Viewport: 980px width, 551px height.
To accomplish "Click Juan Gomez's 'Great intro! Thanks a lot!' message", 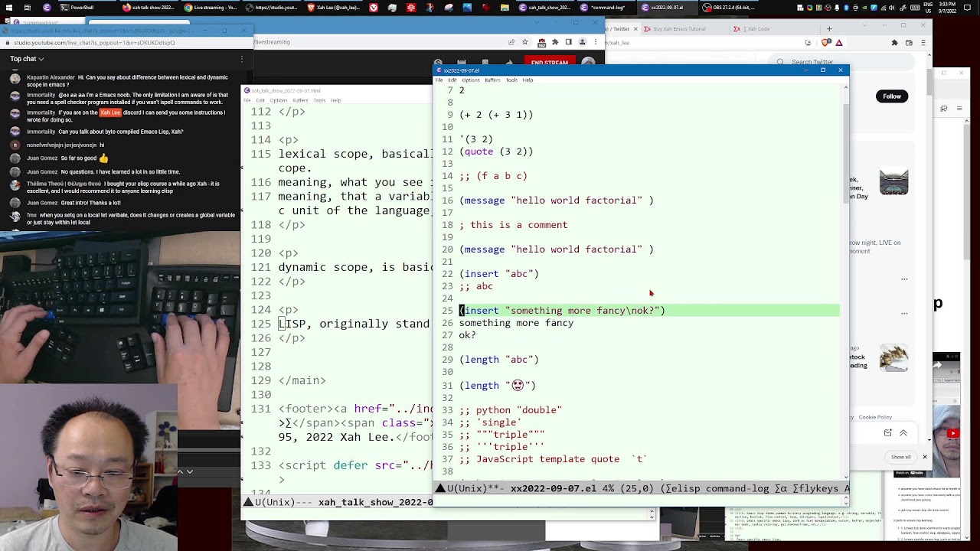I will [73, 203].
